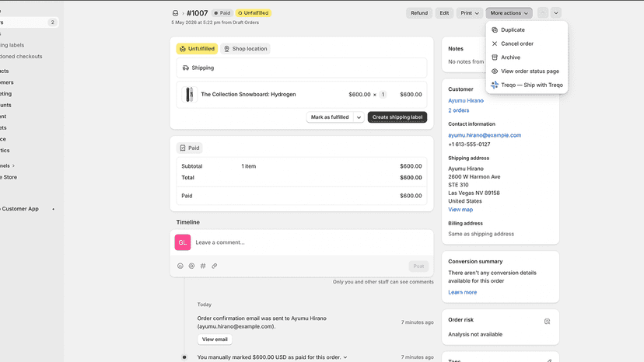Open the Hydrogen snowboard product thumbnail
The height and width of the screenshot is (362, 644).
189,95
